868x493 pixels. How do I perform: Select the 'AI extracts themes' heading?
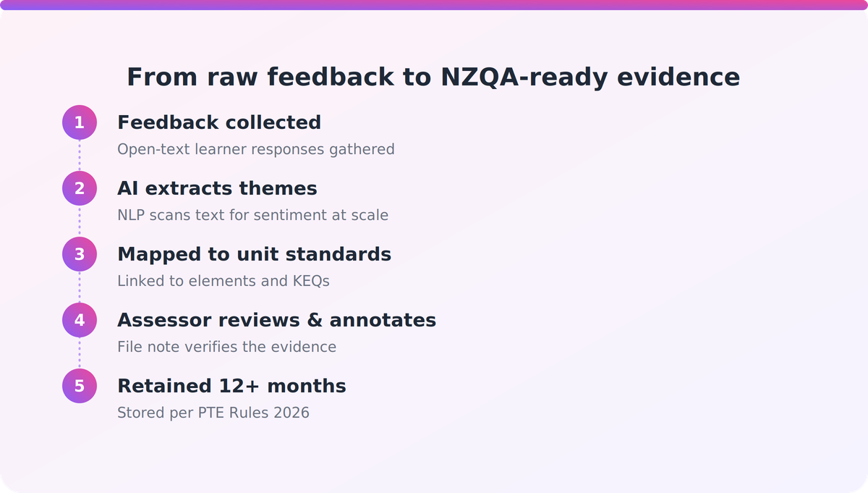pyautogui.click(x=217, y=188)
